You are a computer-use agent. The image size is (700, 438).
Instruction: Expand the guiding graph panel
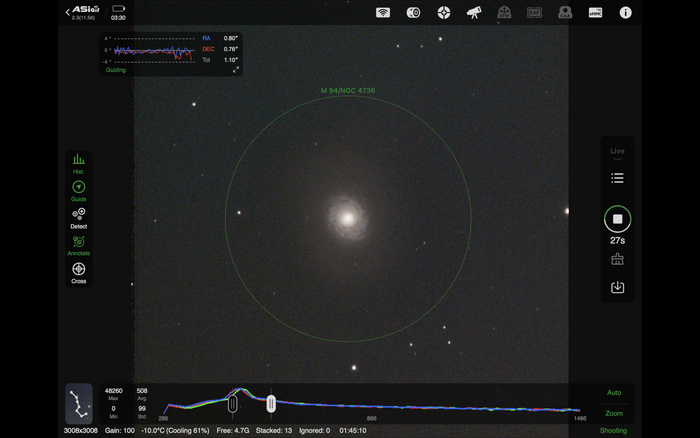(236, 70)
